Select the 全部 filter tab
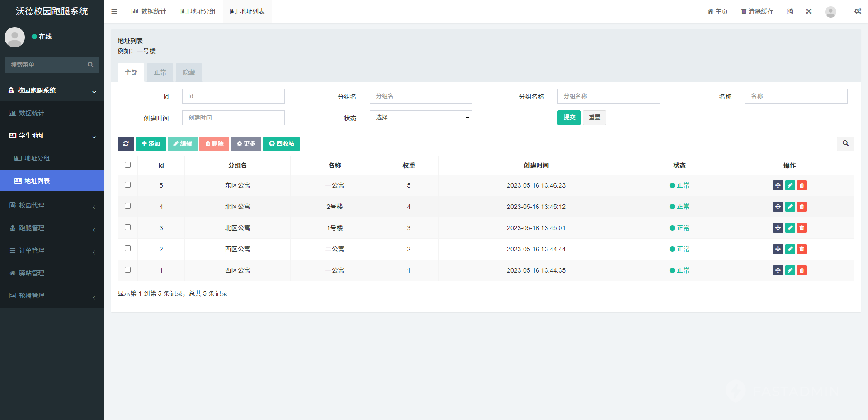Viewport: 868px width, 420px height. tap(131, 72)
